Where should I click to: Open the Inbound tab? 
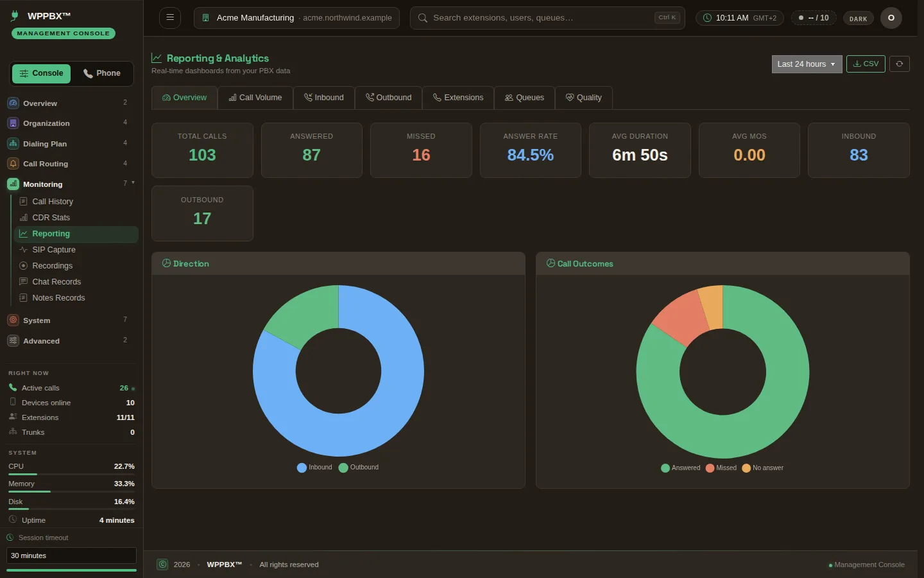coord(324,98)
